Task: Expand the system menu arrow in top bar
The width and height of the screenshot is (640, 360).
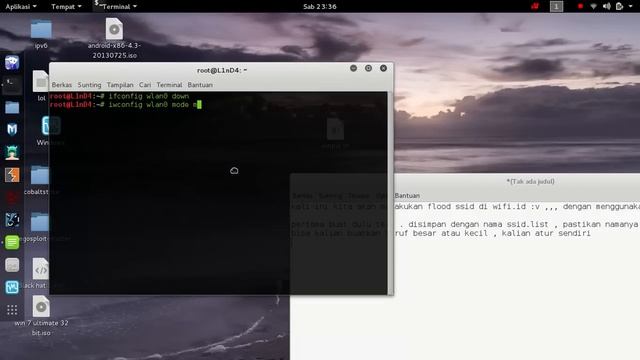Action: pyautogui.click(x=631, y=6)
